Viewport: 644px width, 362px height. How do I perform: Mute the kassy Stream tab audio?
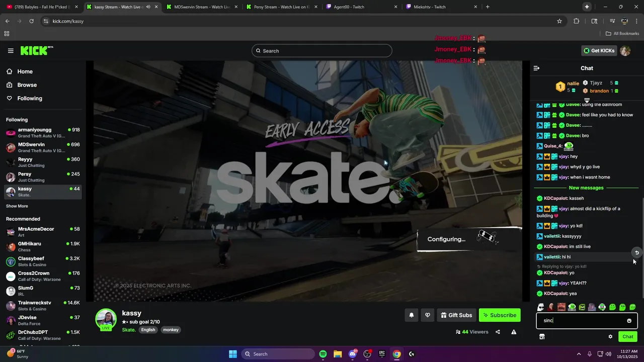coord(148,7)
